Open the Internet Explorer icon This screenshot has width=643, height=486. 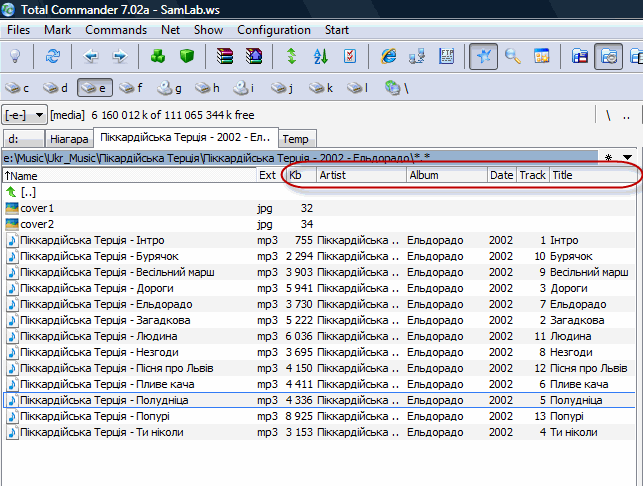point(388,56)
